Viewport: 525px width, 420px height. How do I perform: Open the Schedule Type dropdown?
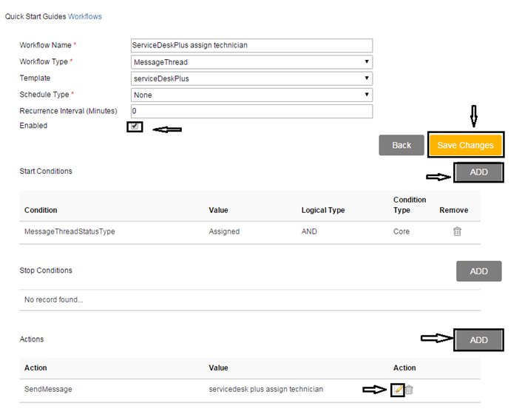251,95
